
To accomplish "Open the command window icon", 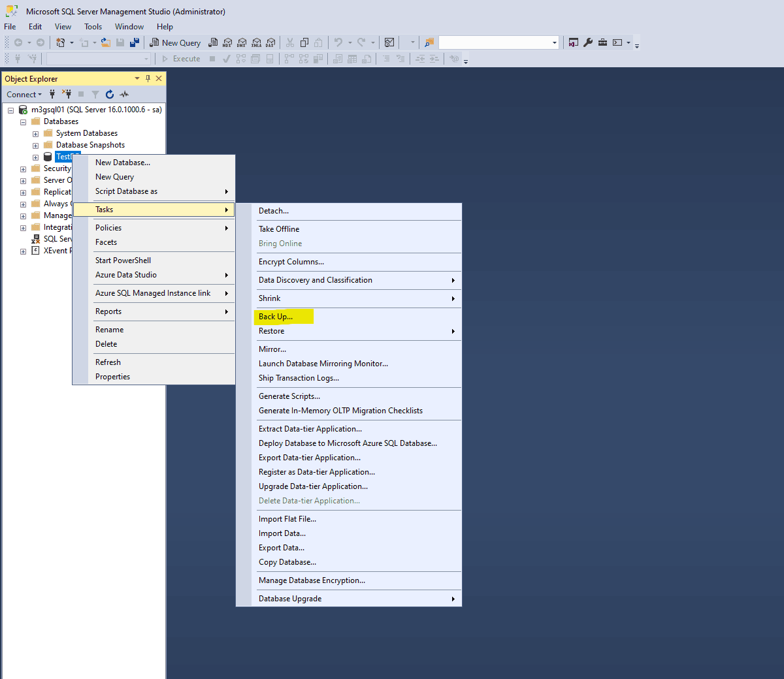I will (617, 42).
